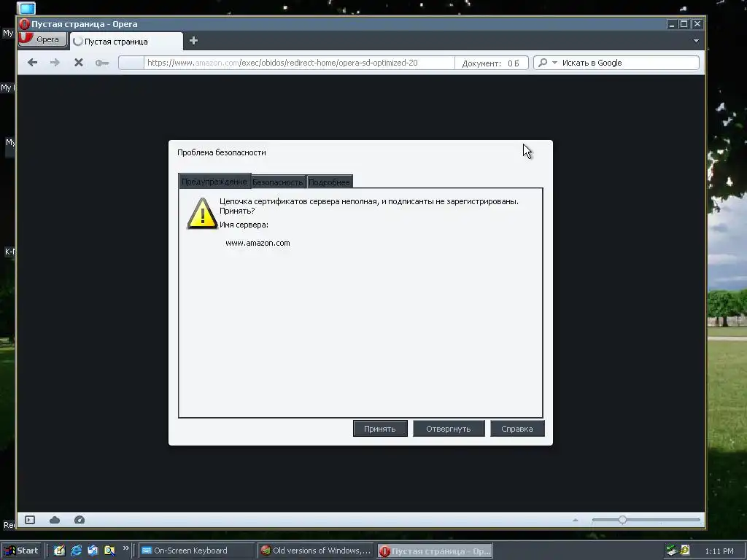The width and height of the screenshot is (747, 560).
Task: Click the Проблема безопасности dialog title
Action: pos(222,152)
